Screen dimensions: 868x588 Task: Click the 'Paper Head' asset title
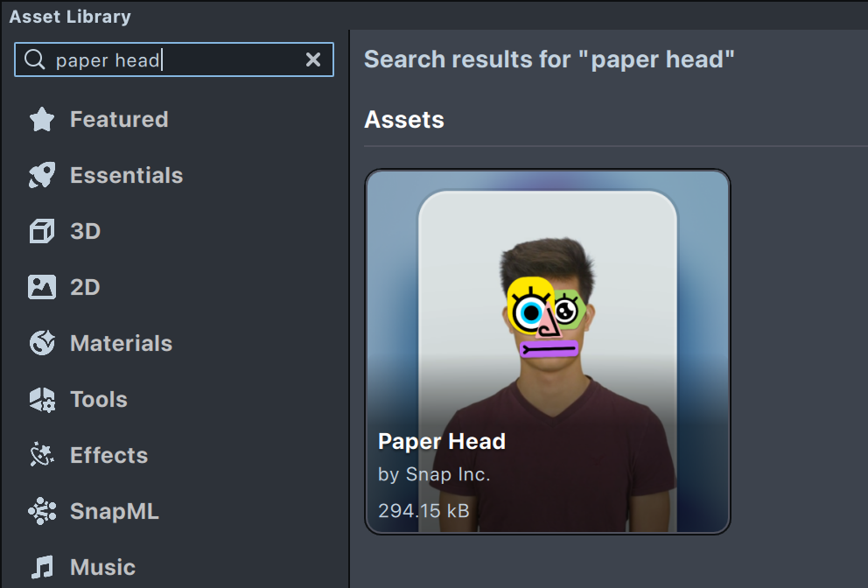pyautogui.click(x=442, y=441)
